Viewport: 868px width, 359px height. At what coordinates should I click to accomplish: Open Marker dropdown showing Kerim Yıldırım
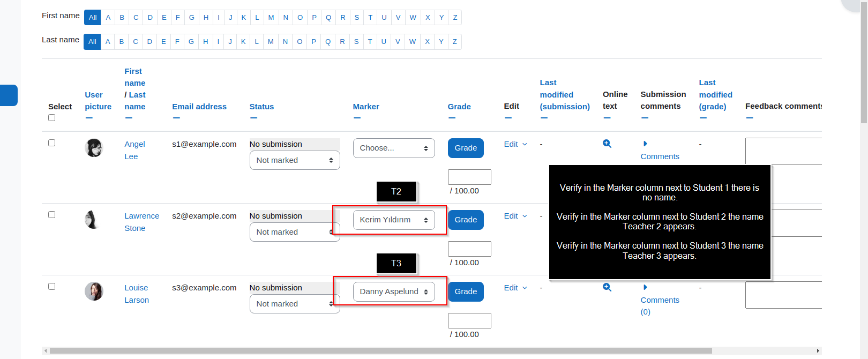pyautogui.click(x=394, y=220)
